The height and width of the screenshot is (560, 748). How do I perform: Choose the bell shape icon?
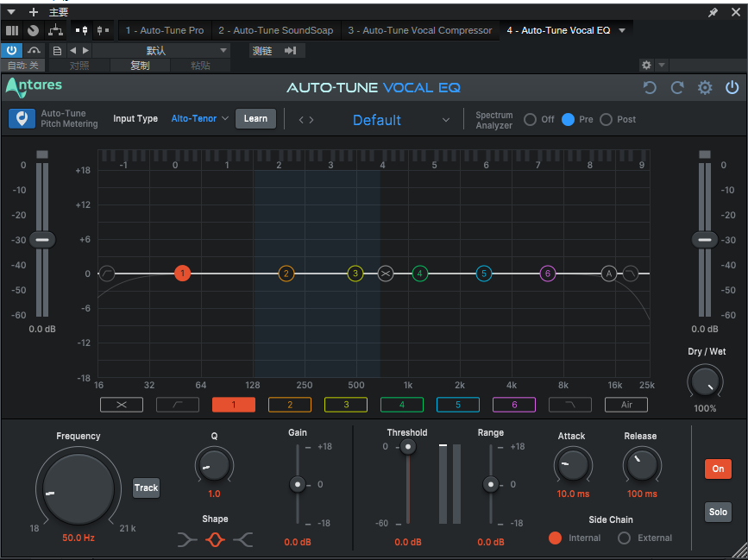tap(215, 540)
